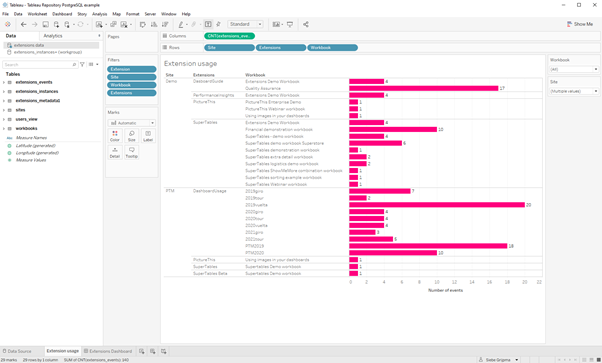Expand the extensions_events table
Viewport: 602px width, 363px height.
point(4,82)
